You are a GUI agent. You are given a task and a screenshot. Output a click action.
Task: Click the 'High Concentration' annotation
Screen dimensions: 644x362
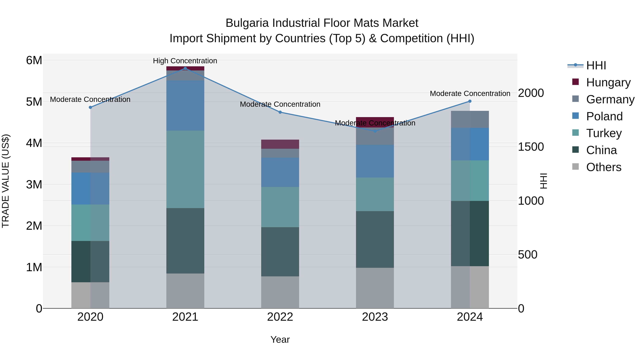click(x=185, y=61)
